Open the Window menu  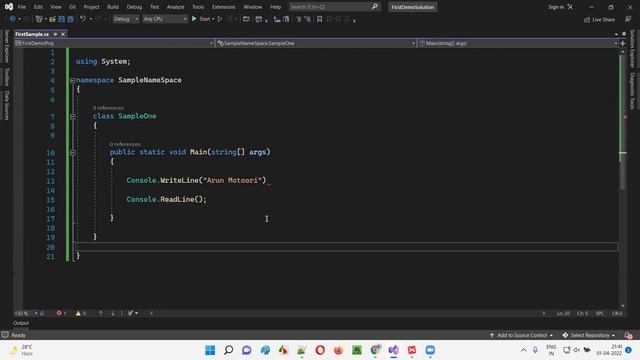pyautogui.click(x=253, y=7)
